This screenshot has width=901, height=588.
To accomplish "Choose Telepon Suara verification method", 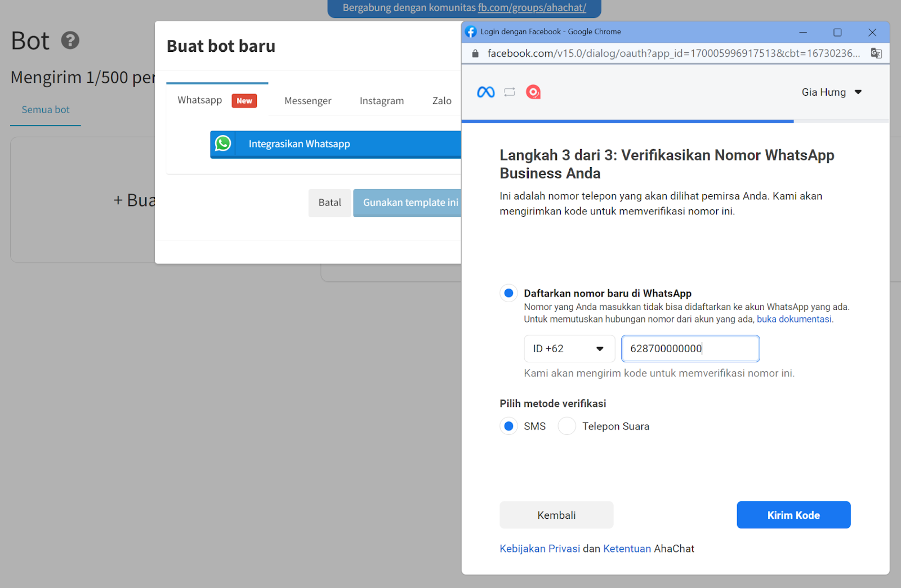I will tap(567, 426).
